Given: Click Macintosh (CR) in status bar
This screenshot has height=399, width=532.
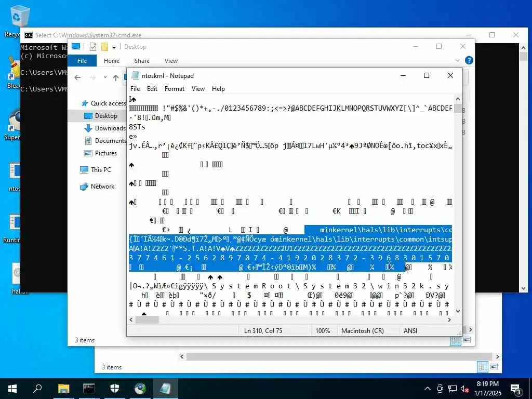Looking at the screenshot, I should pos(362,330).
